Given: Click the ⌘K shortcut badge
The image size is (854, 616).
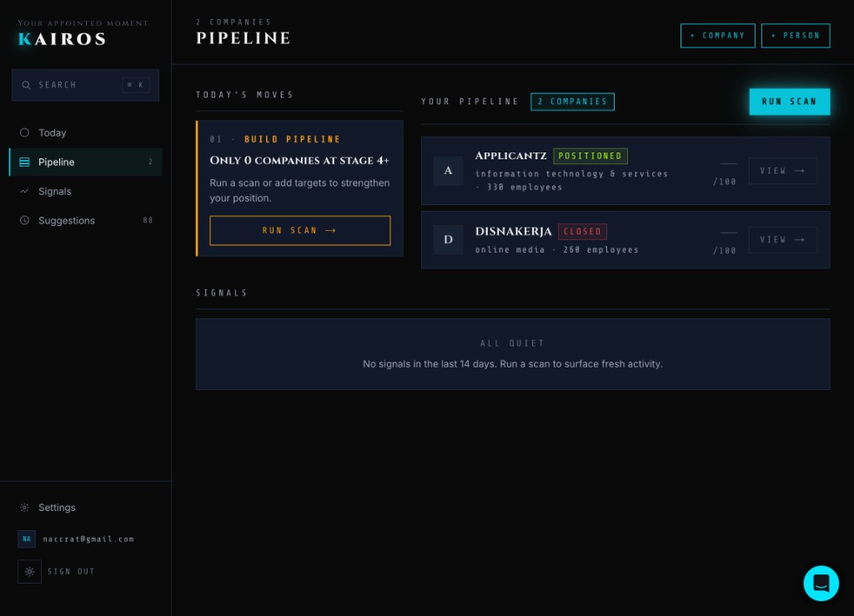Looking at the screenshot, I should coord(136,85).
